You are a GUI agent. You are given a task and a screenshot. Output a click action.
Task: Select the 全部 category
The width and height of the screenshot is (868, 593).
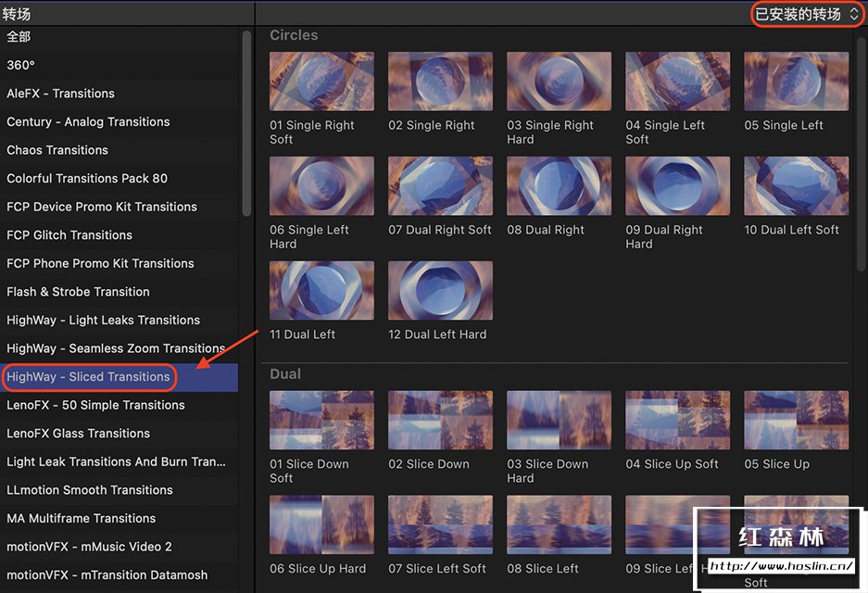coord(119,36)
